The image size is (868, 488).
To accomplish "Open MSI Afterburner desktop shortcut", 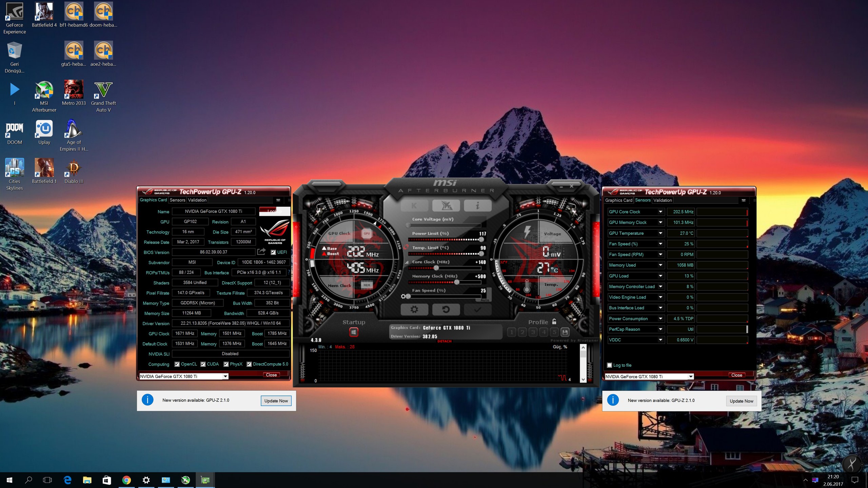I will (x=44, y=97).
